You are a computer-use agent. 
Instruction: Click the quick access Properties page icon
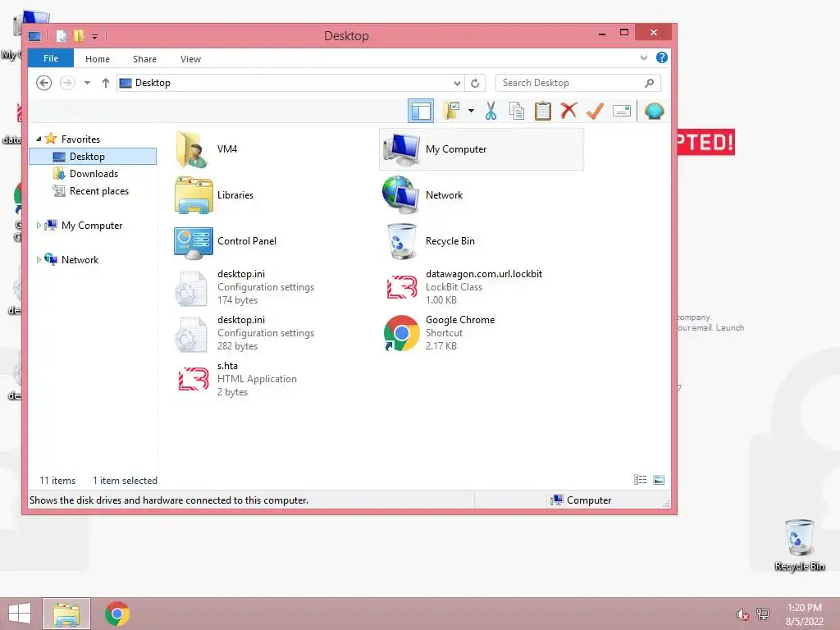coord(61,36)
